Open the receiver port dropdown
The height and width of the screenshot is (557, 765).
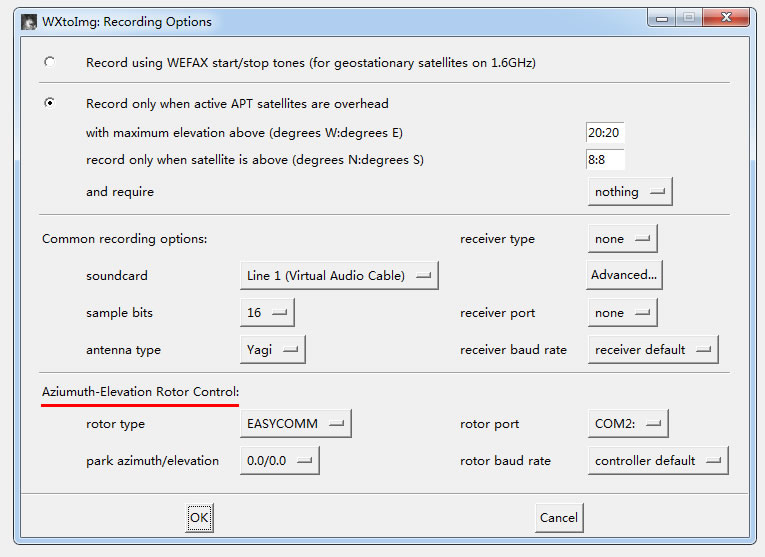click(x=622, y=313)
